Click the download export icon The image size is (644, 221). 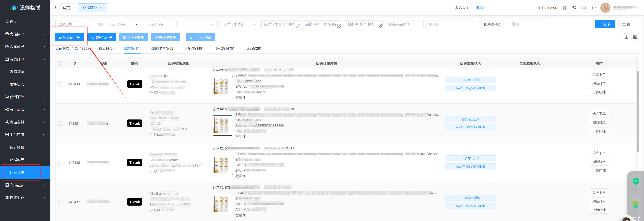tap(626, 37)
